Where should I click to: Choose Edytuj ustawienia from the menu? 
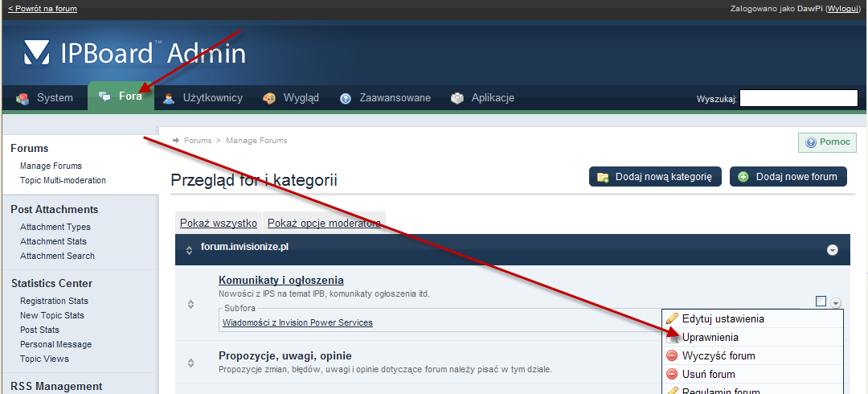pyautogui.click(x=753, y=319)
